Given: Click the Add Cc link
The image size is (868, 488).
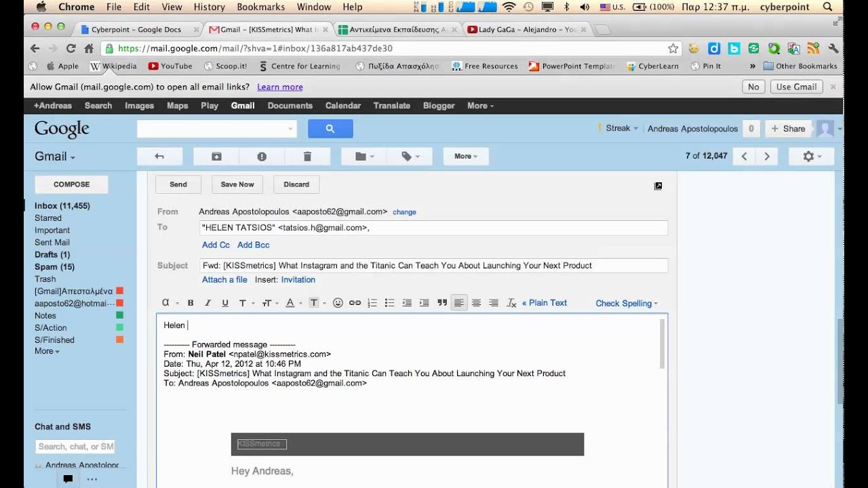Looking at the screenshot, I should [216, 245].
